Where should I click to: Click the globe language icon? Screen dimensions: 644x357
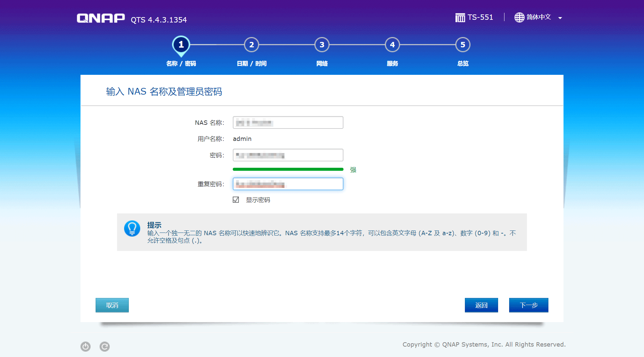[x=519, y=17]
